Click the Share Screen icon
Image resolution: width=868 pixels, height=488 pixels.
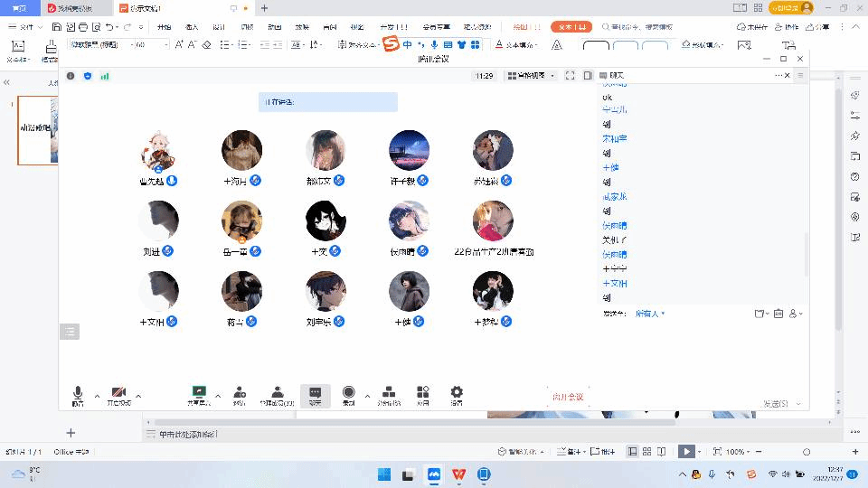198,394
